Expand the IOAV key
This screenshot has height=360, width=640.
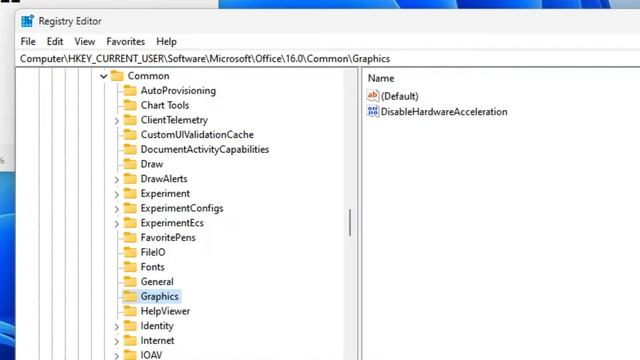(x=116, y=356)
